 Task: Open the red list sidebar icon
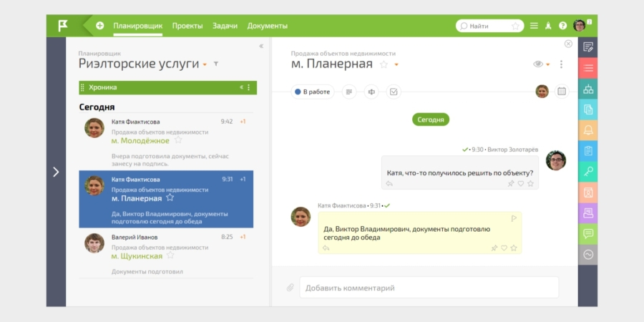588,68
